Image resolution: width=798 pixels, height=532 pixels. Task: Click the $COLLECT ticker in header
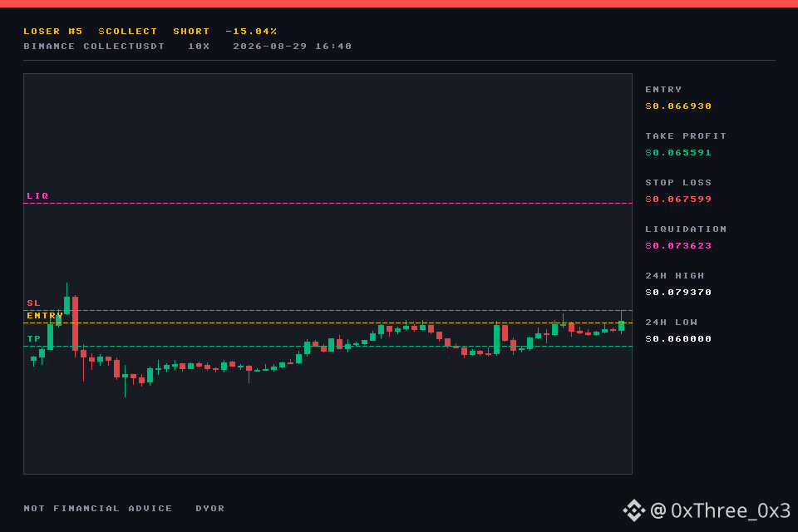coord(128,31)
